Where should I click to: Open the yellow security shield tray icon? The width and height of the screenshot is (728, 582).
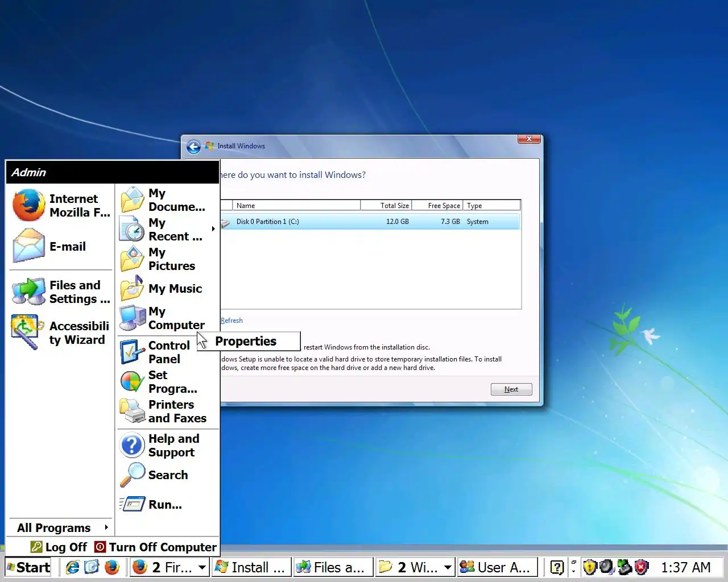click(590, 567)
